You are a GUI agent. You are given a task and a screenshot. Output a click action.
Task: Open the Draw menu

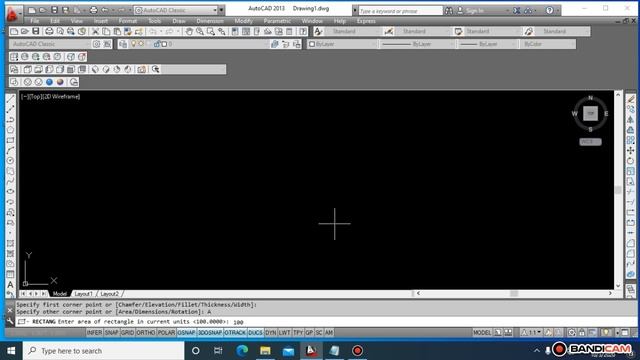click(x=179, y=21)
